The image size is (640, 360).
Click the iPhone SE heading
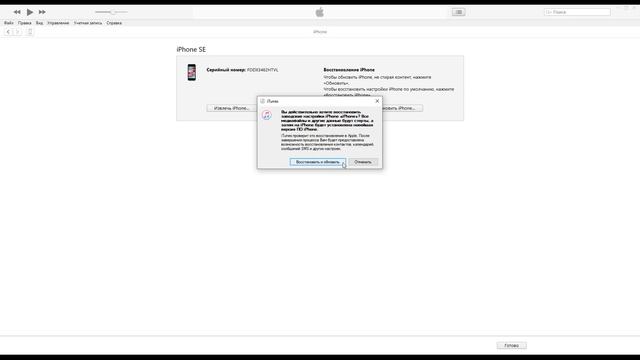[x=191, y=49]
